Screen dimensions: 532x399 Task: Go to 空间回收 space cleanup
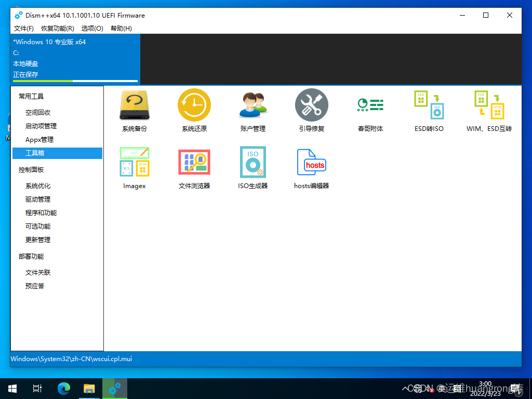click(37, 112)
